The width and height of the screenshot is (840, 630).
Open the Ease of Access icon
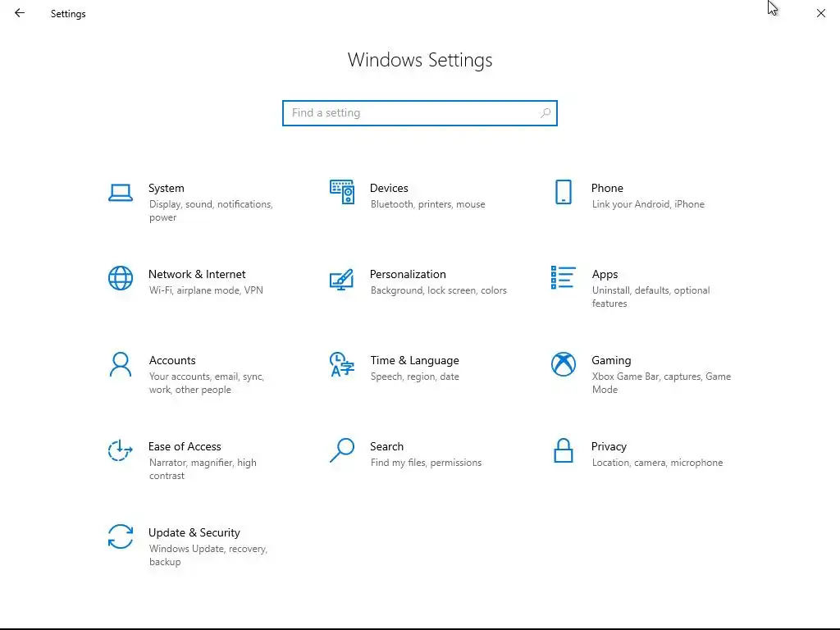point(121,450)
